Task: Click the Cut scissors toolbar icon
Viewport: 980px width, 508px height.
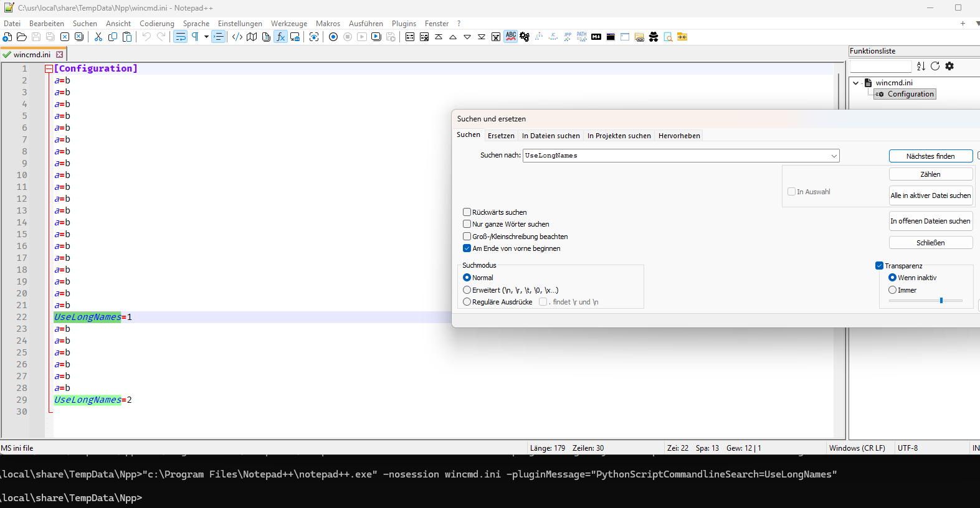Action: pyautogui.click(x=98, y=37)
